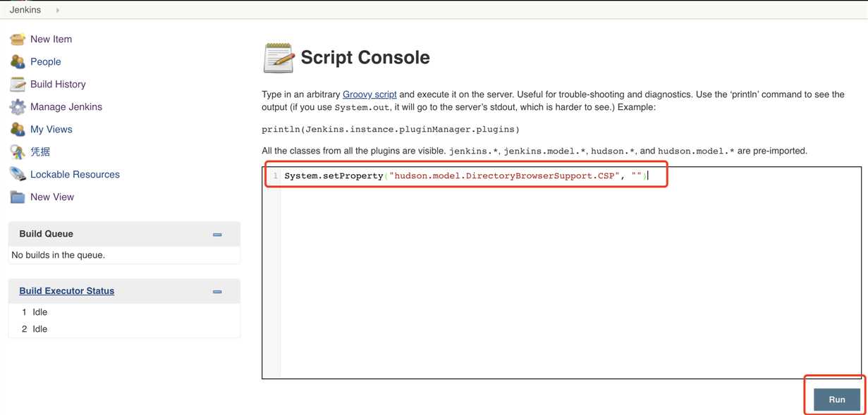The width and height of the screenshot is (868, 415).
Task: Click the Script Console notepad icon
Action: (x=279, y=58)
